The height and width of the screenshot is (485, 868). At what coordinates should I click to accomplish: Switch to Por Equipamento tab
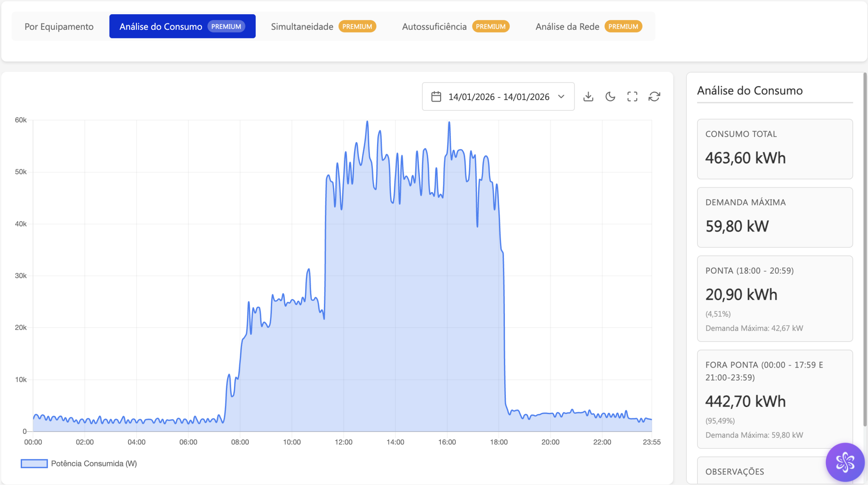point(59,26)
